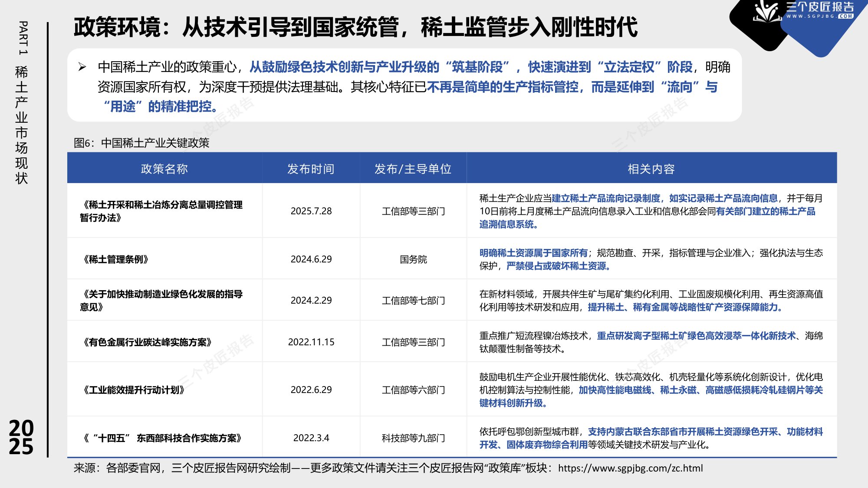Expand the 发布/主导单位 header

pos(413,170)
